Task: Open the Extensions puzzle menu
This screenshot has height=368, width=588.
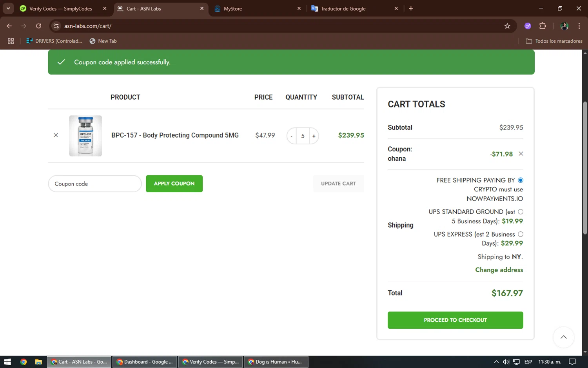Action: click(543, 26)
